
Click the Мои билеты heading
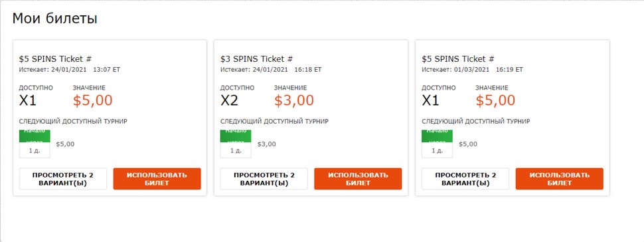click(54, 19)
